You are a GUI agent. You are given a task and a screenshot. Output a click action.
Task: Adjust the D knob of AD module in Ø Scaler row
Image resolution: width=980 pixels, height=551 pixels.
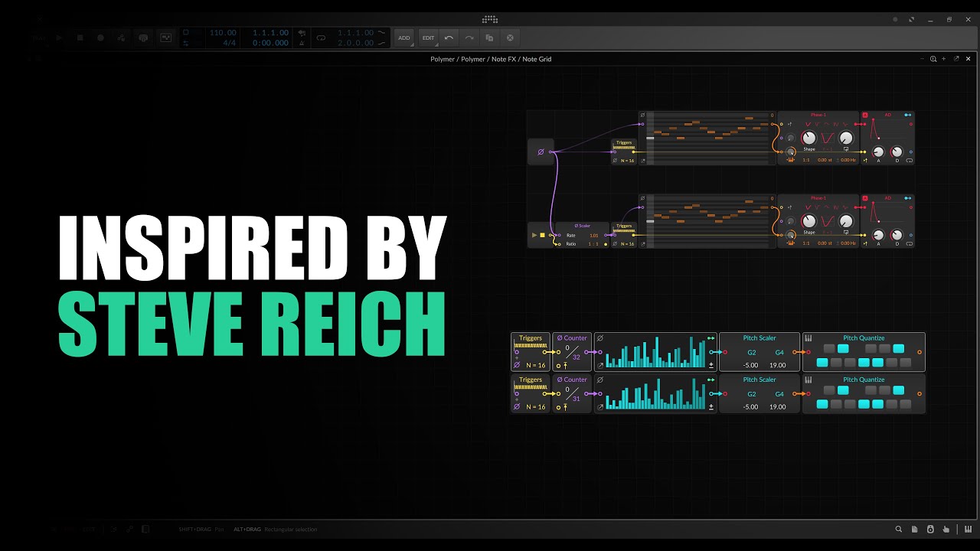pos(897,235)
